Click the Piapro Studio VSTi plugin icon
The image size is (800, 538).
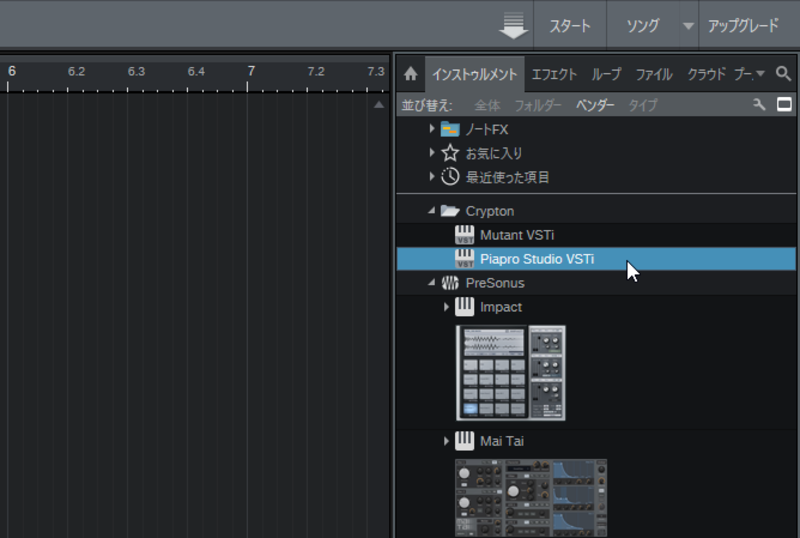464,259
